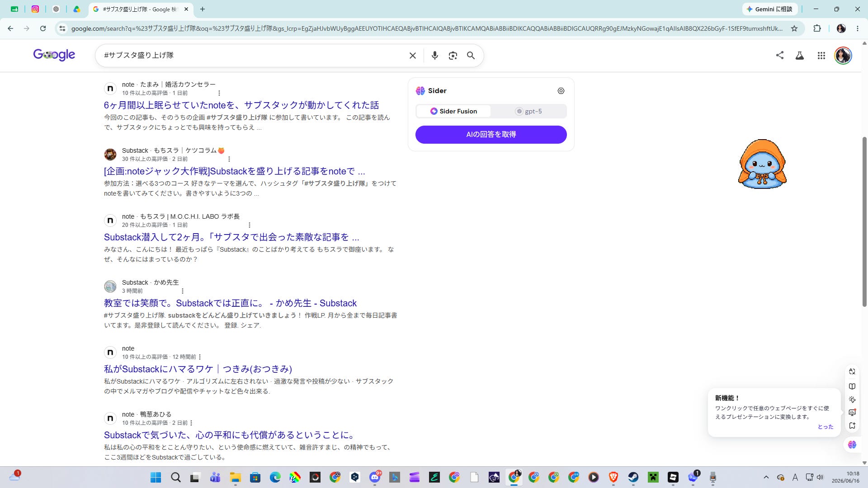Open more options for 鴨葱あひる result

click(191, 423)
